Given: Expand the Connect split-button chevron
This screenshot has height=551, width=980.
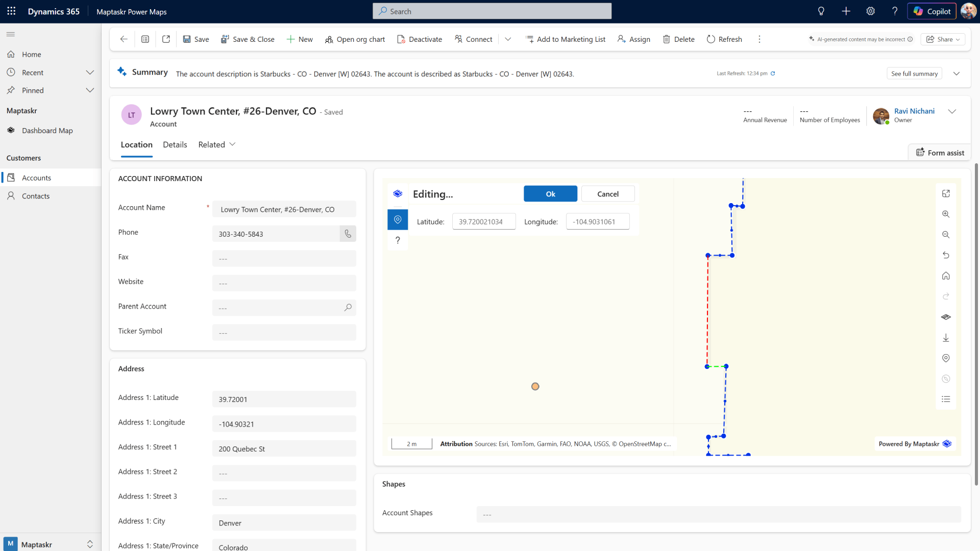Looking at the screenshot, I should [x=508, y=39].
